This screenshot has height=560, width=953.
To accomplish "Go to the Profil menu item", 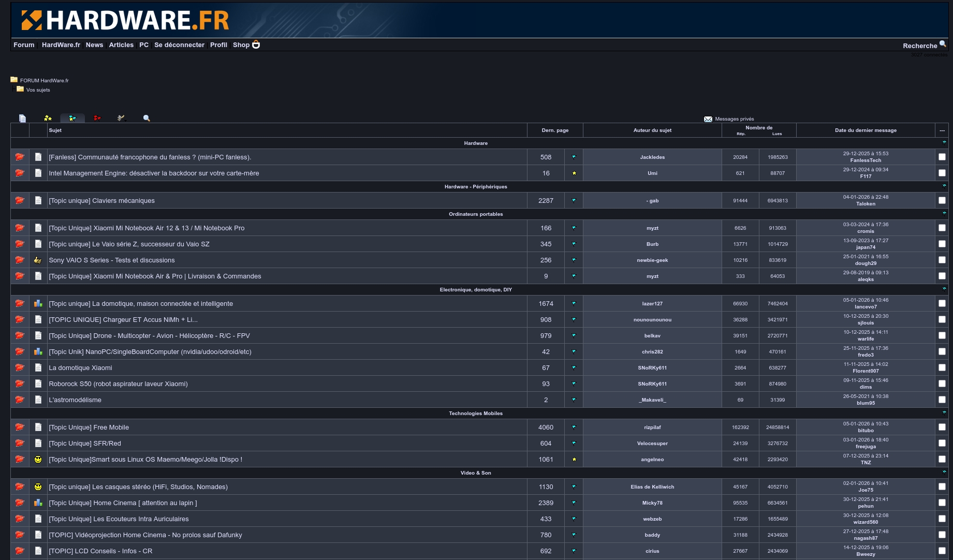I will [218, 45].
